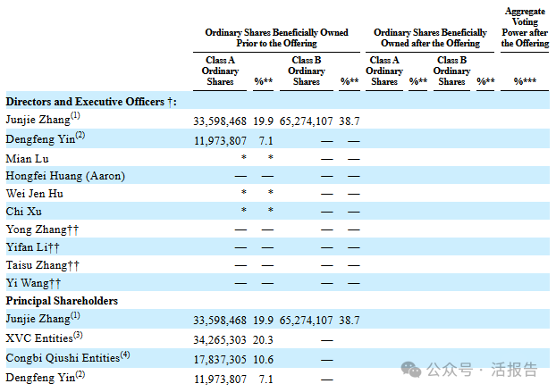Select the Yong Zhang row label
Viewport: 556px width, 392px height.
42,229
